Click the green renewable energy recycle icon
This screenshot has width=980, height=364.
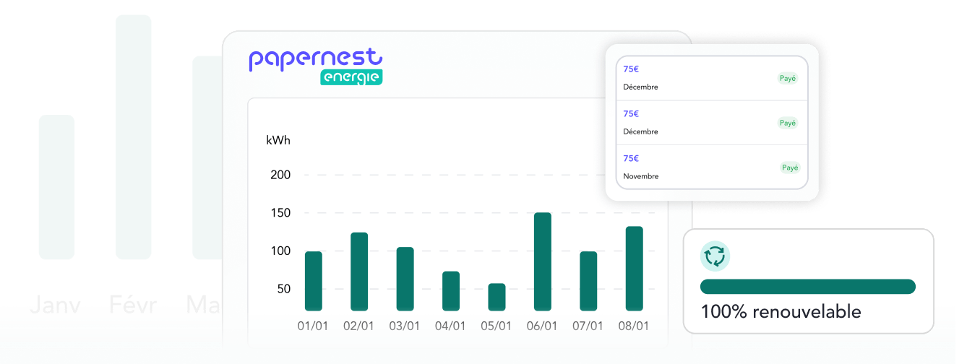[x=715, y=256]
